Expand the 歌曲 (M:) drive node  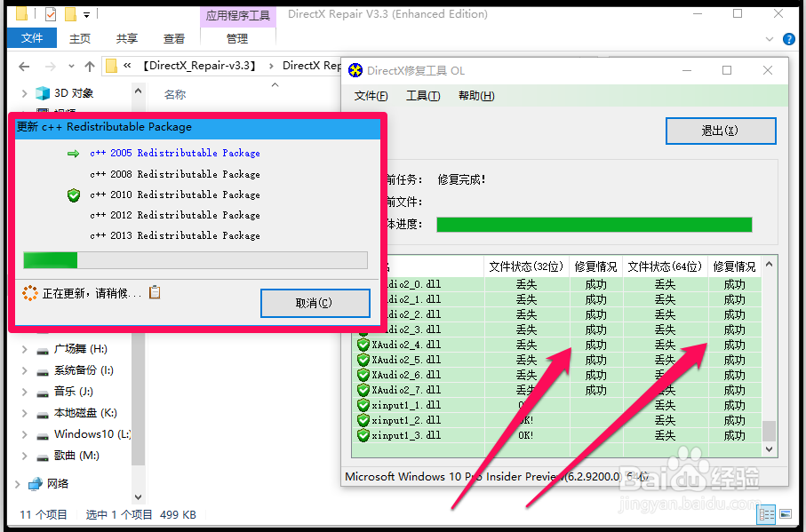[x=24, y=456]
